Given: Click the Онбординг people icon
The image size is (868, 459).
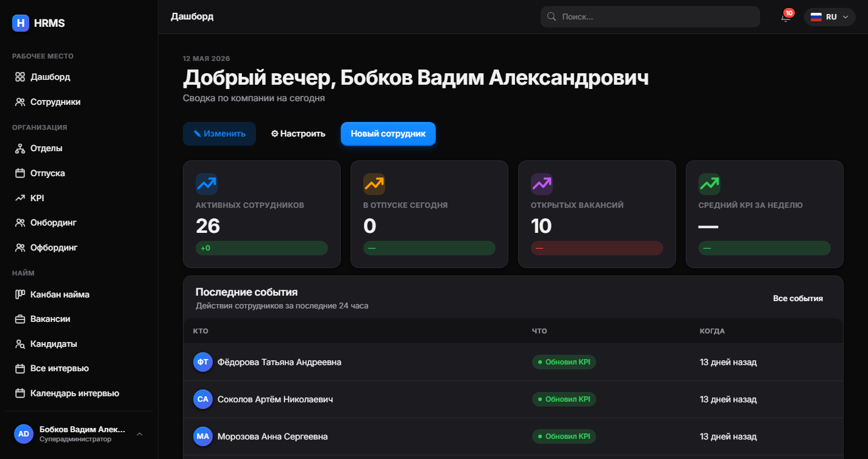Looking at the screenshot, I should 20,223.
